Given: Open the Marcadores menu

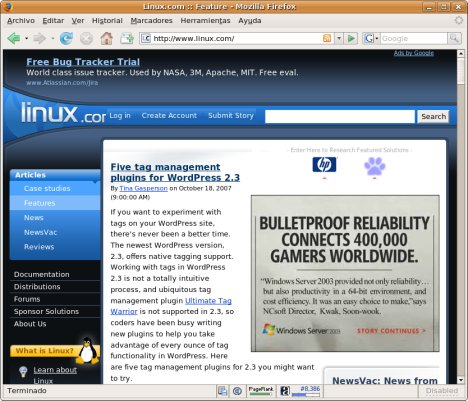Looking at the screenshot, I should [151, 21].
